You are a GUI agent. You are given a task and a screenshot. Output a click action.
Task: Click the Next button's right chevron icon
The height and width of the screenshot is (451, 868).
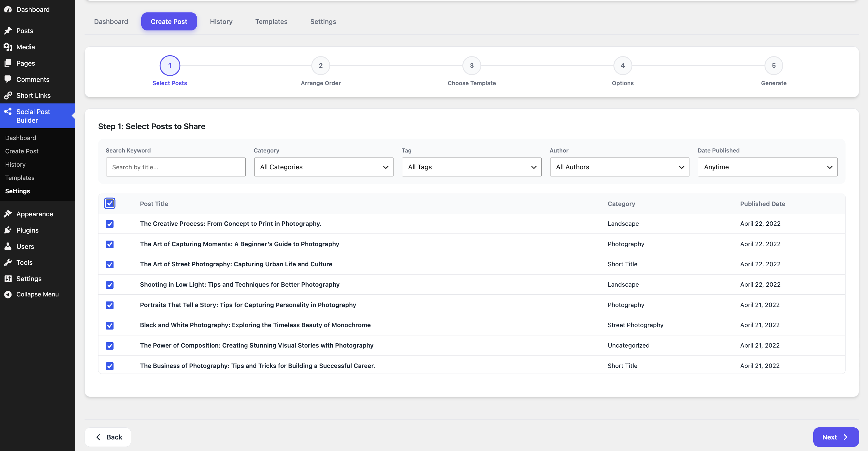pyautogui.click(x=846, y=437)
